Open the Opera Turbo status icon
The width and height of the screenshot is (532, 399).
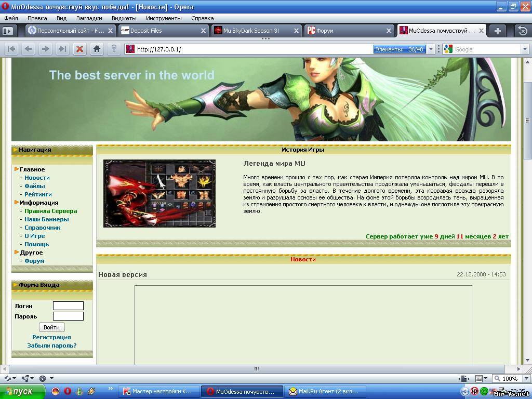[x=43, y=378]
